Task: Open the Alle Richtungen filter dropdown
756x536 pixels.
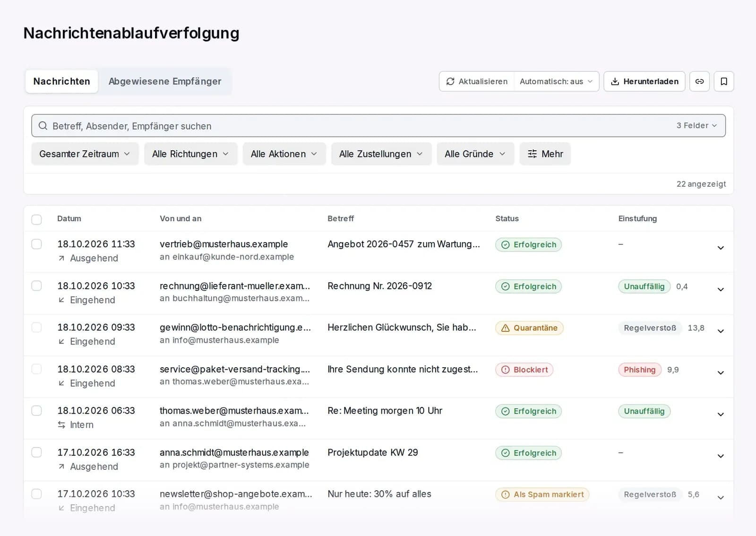Action: click(191, 154)
